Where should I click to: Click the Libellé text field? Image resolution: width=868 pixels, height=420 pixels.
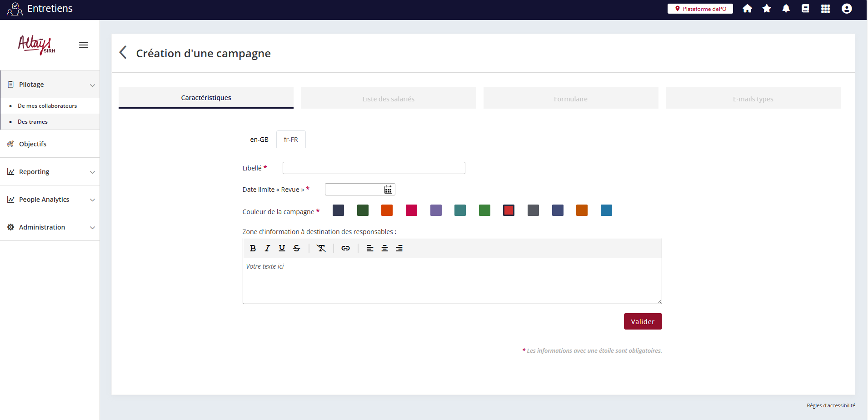pyautogui.click(x=374, y=168)
